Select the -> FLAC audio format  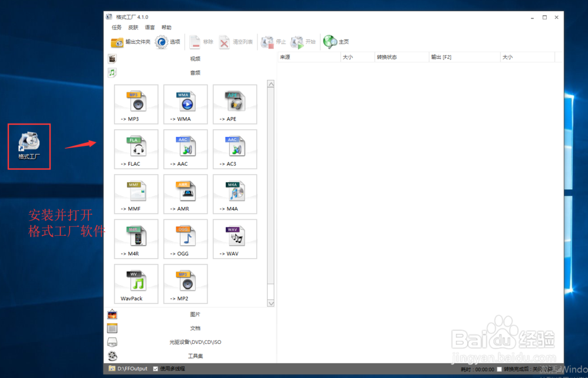click(136, 149)
